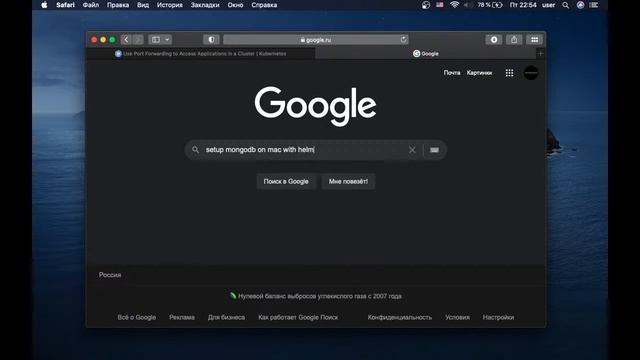Open Файл menu

click(91, 5)
